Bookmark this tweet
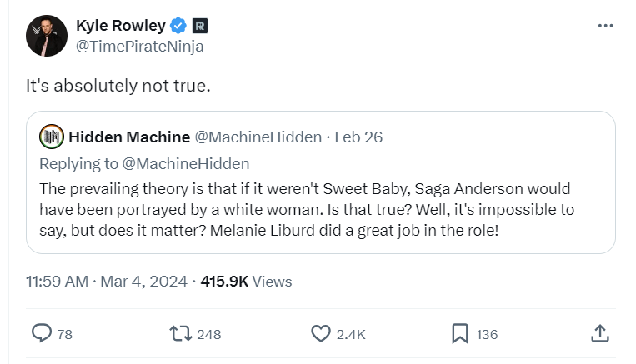The width and height of the screenshot is (636, 364). point(459,333)
